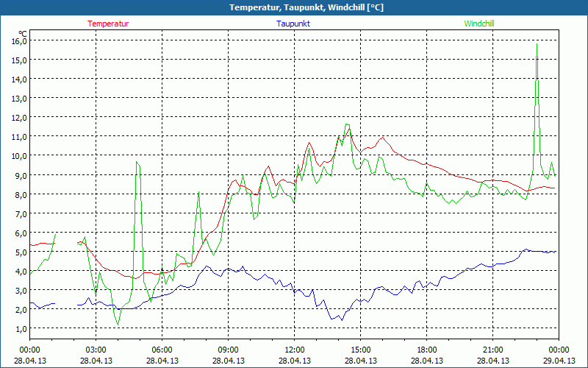Viewport: 588px width, 368px height.
Task: Click the '03:00' time label on the x-axis
Action: point(96,350)
